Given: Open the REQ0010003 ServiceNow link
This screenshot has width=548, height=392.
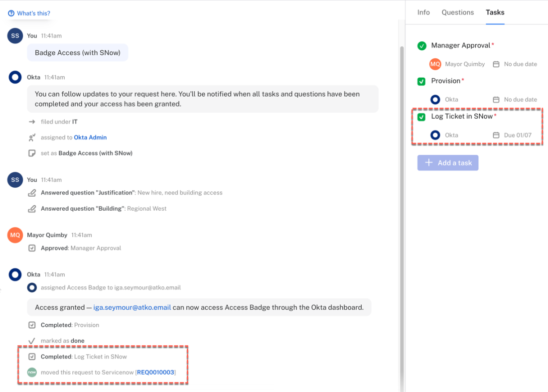Looking at the screenshot, I should click(x=156, y=372).
